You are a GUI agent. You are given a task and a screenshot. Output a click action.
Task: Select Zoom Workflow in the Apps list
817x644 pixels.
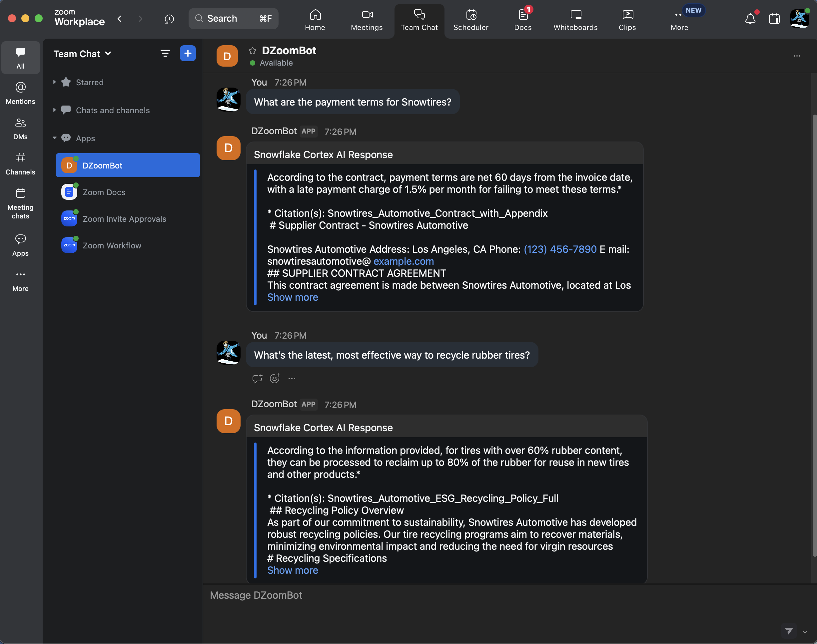pos(112,245)
